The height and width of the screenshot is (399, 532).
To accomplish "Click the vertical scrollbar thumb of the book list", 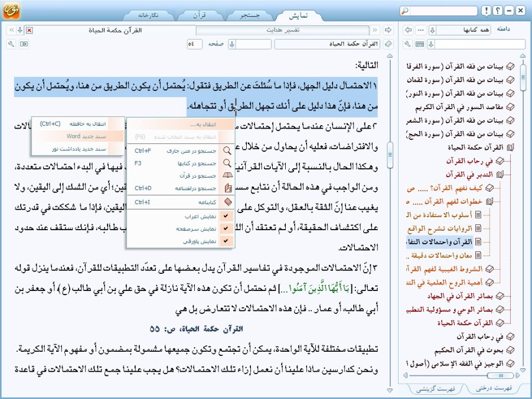I will pos(523,77).
